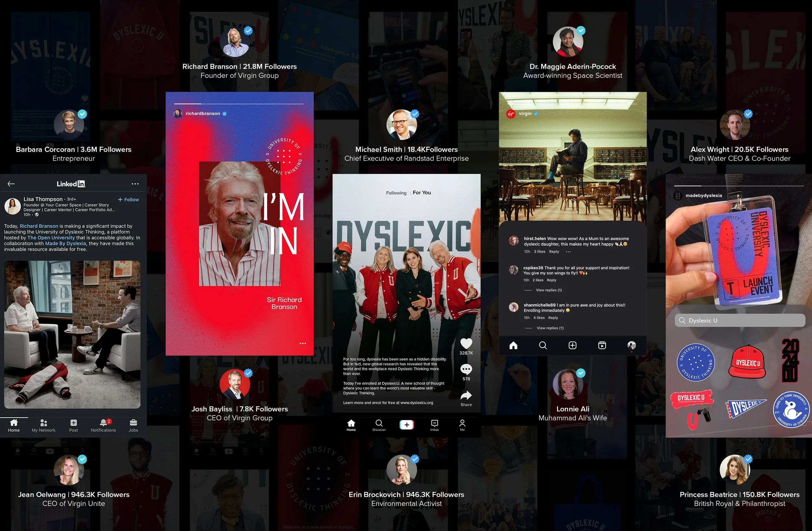
Task: Tap the richardbranson story progress bar
Action: 239,104
